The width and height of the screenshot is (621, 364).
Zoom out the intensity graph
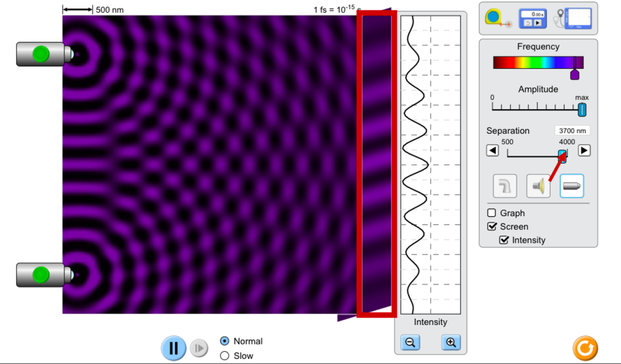(x=411, y=342)
